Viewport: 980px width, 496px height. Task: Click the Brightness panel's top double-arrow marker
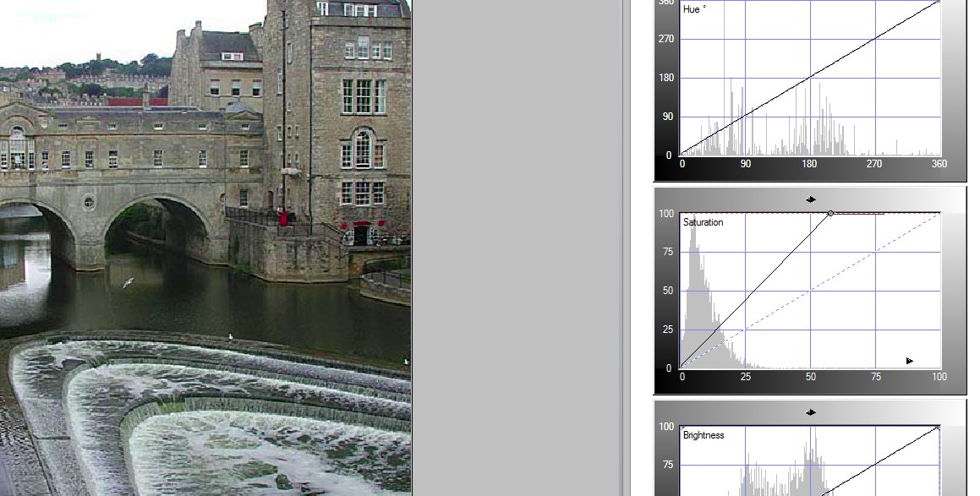[x=811, y=412]
